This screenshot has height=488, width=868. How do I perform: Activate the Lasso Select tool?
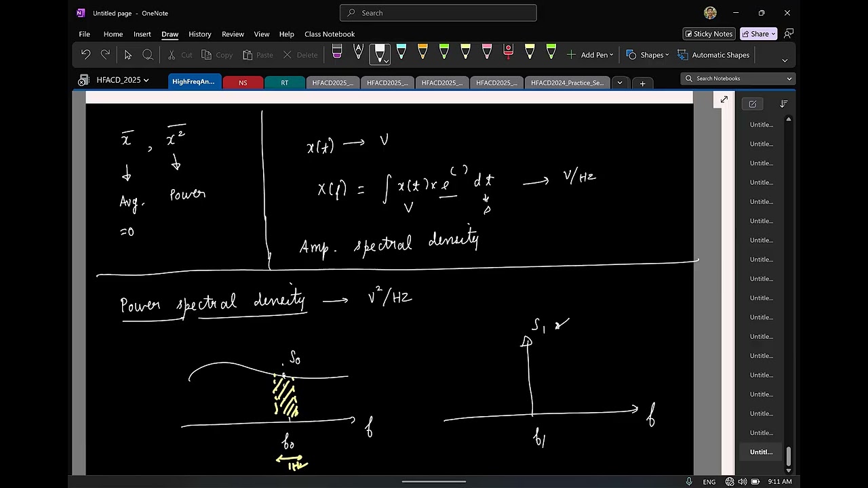click(148, 55)
